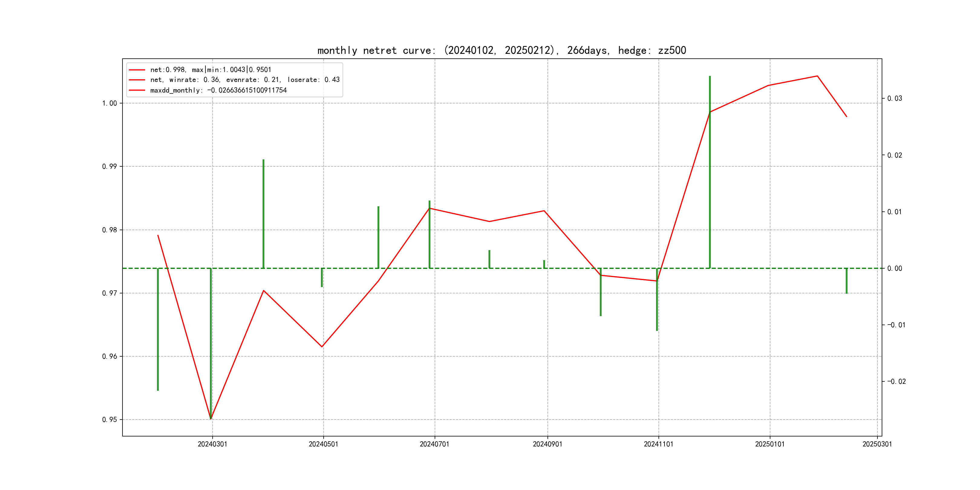The image size is (980, 490).
Task: Click the 20240901 x-axis date label
Action: click(x=547, y=444)
